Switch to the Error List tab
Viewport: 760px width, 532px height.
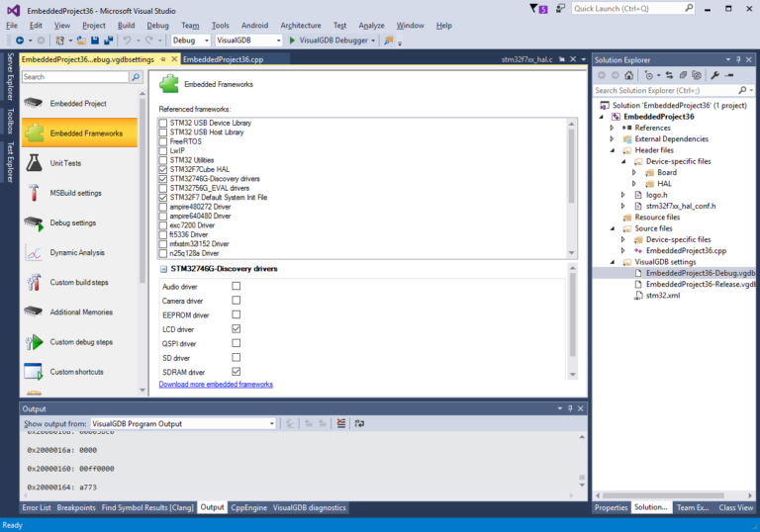(x=37, y=508)
